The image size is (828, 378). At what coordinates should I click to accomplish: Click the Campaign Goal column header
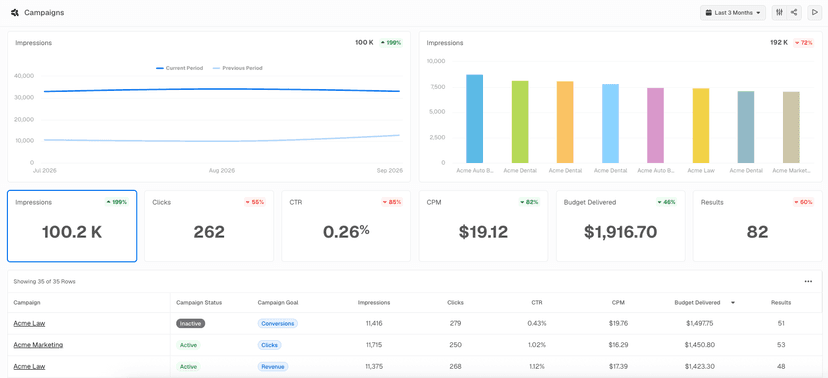(279, 303)
